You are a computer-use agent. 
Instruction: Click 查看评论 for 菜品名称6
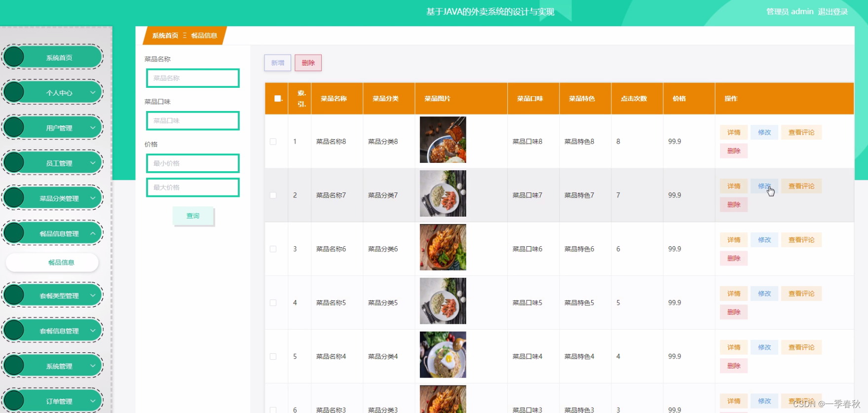coord(801,240)
